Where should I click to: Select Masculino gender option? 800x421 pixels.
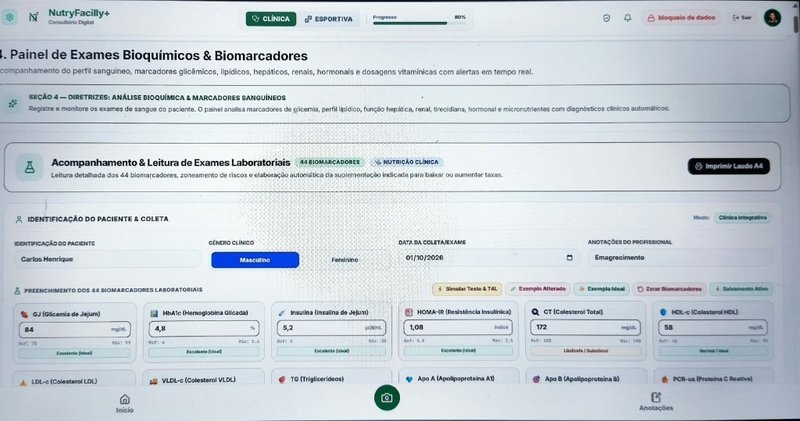[255, 260]
